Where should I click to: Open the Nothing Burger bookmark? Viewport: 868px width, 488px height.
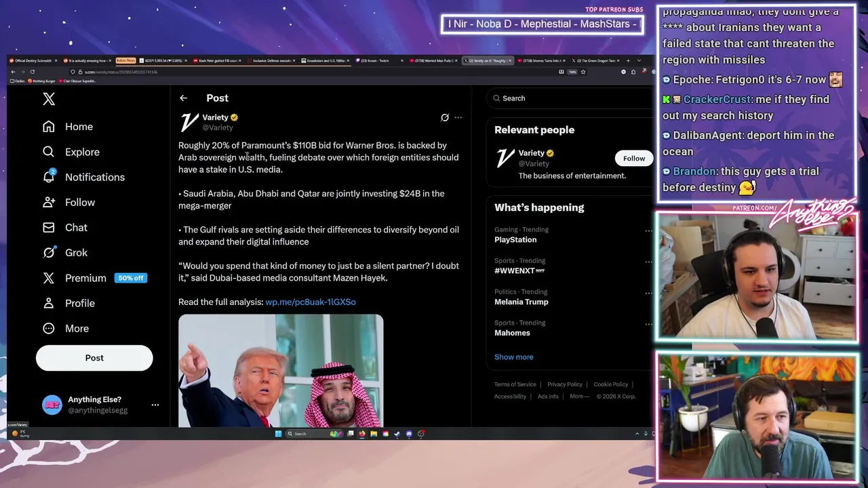[x=41, y=81]
